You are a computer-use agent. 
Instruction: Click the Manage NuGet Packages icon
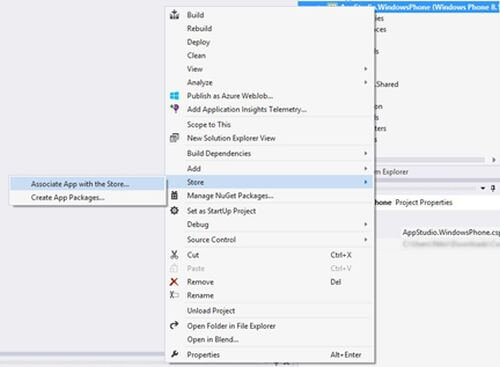coord(174,195)
